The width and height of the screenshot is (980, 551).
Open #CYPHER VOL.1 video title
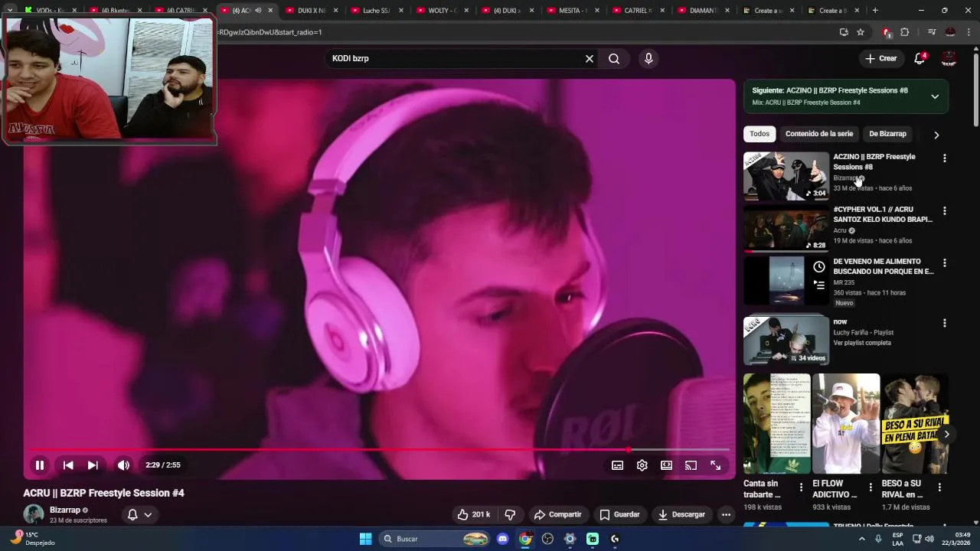883,214
